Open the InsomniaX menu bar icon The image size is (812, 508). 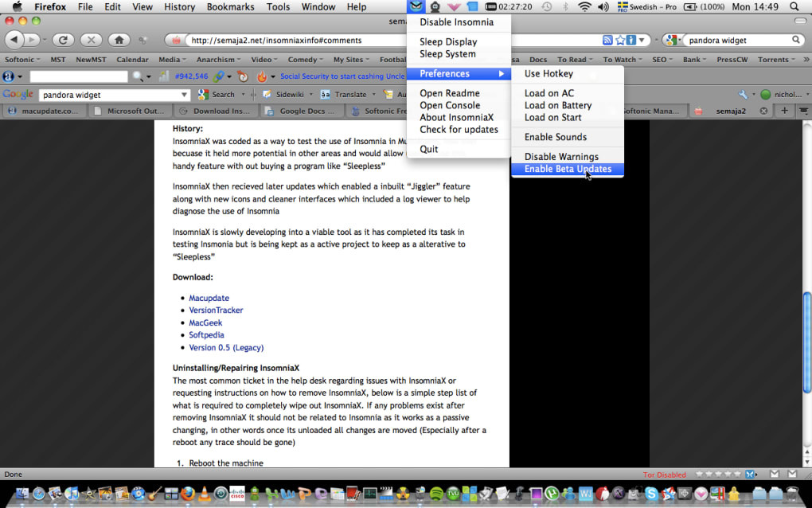416,6
